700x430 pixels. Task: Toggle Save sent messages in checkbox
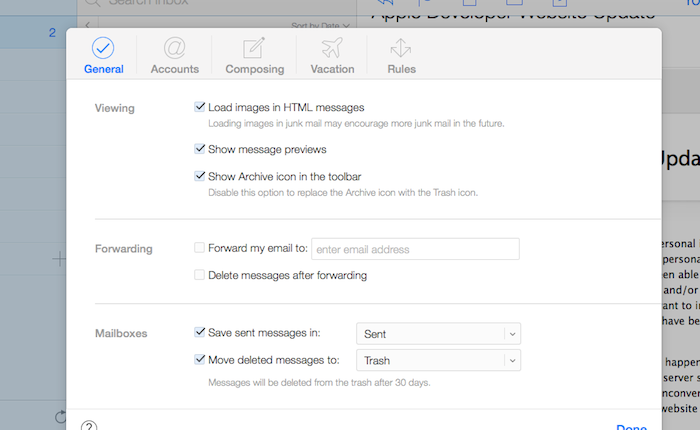click(x=201, y=334)
